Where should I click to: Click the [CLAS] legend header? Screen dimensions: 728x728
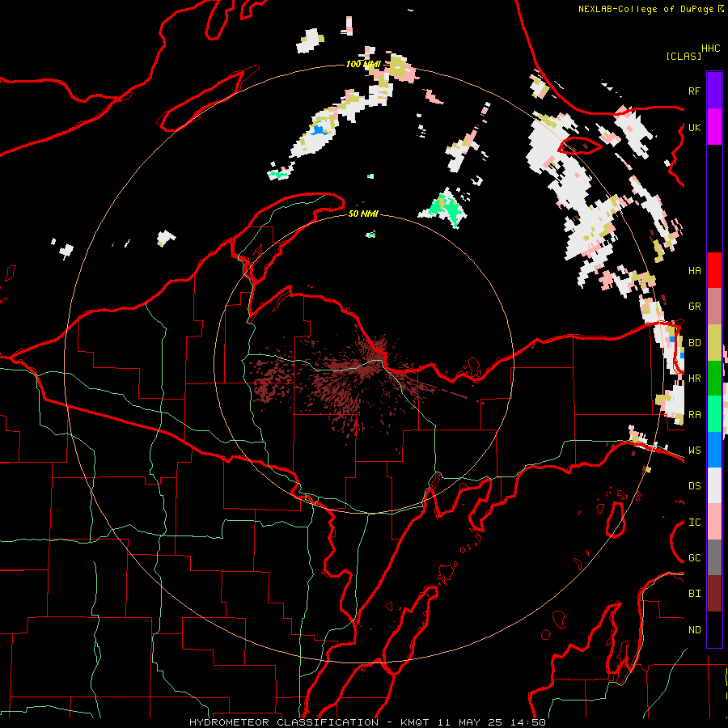684,56
